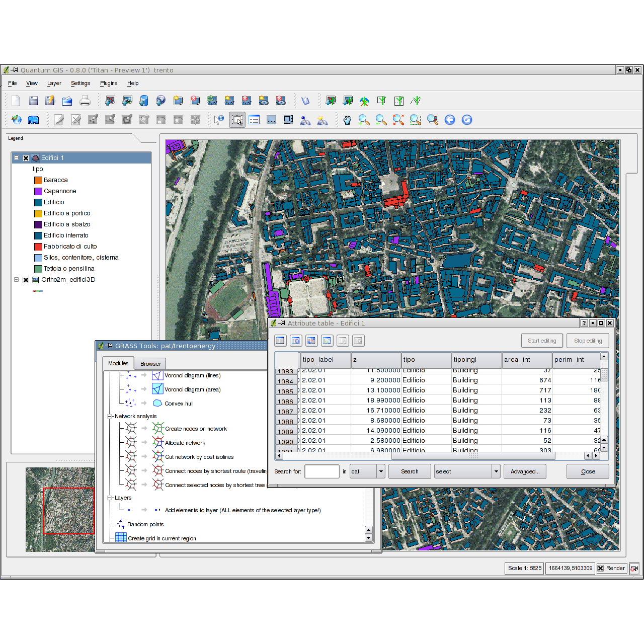
Task: Open the GRASS Tools icon in the toolbar
Action: [365, 101]
